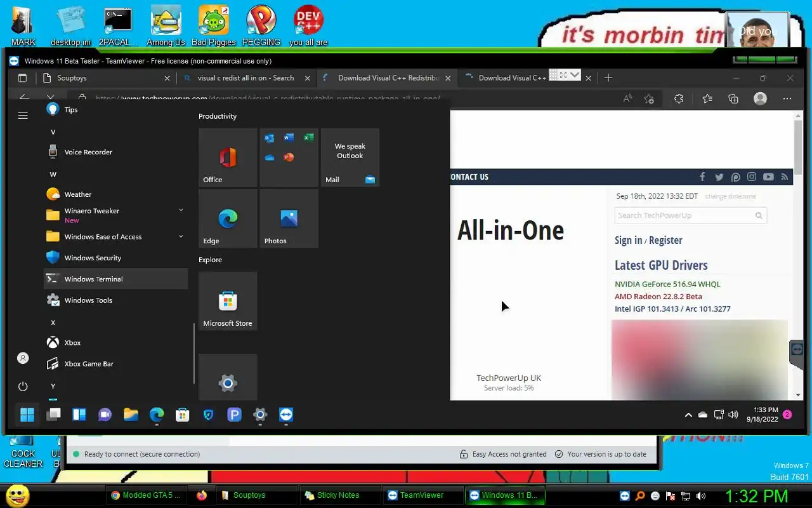Open Widgets on Windows 11 taskbar

tap(79, 415)
